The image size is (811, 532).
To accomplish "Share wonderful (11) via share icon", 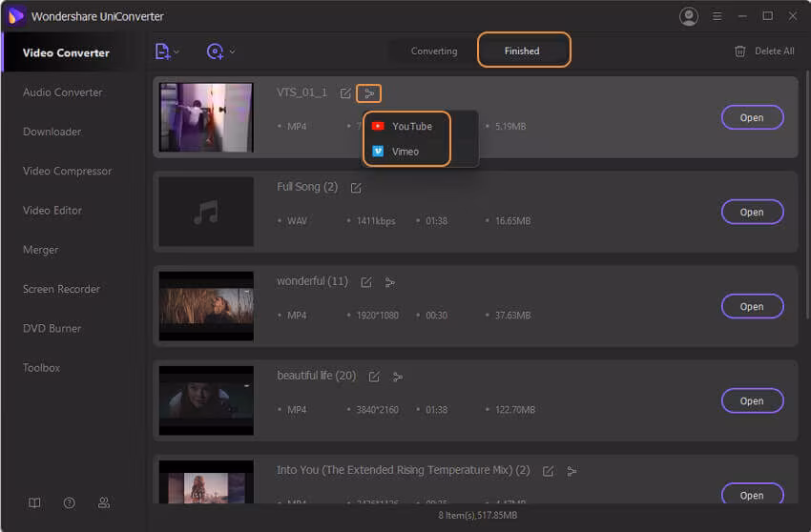I will point(390,282).
